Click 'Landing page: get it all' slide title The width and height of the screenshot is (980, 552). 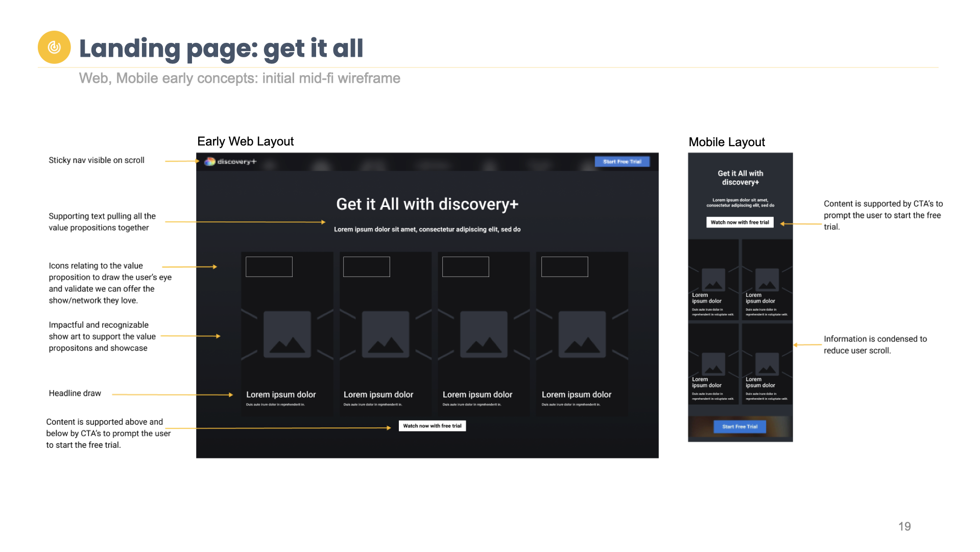[221, 49]
